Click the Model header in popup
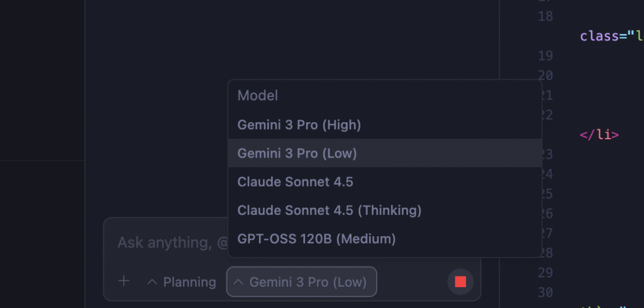This screenshot has height=308, width=644. tap(258, 96)
